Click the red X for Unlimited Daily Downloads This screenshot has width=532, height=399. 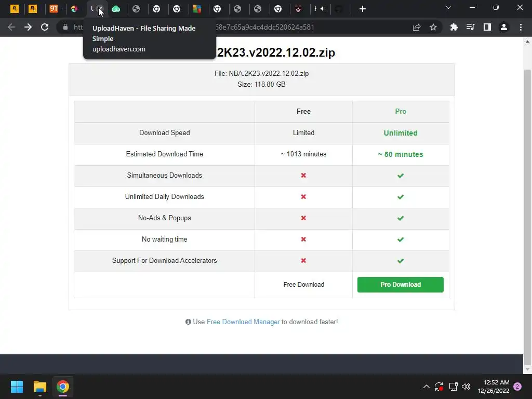tap(303, 197)
